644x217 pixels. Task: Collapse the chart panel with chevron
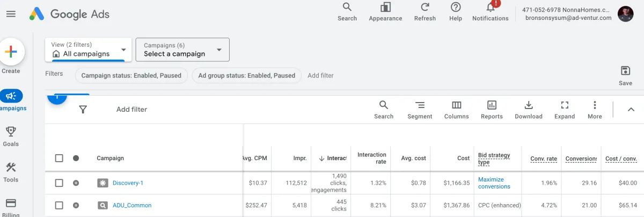(x=631, y=110)
